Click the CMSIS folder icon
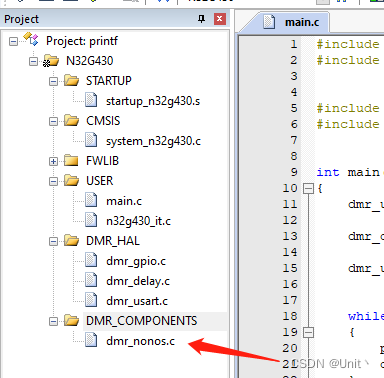 coord(71,120)
